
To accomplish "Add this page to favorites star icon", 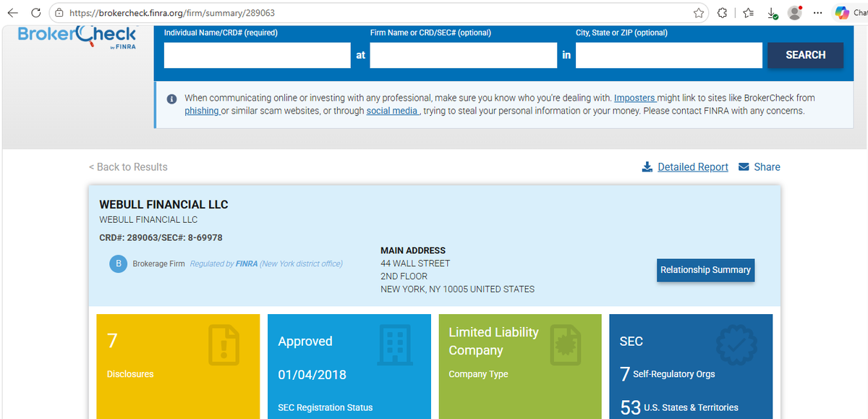I will [x=699, y=13].
